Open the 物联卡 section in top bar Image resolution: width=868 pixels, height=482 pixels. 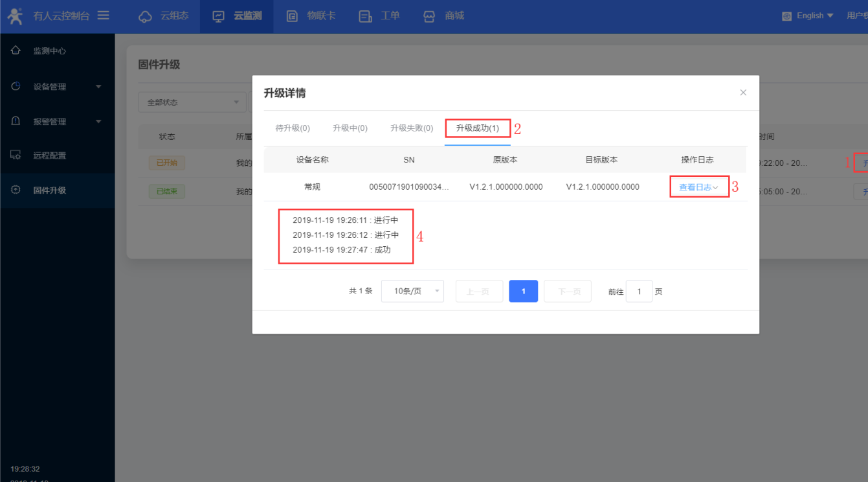(x=311, y=16)
